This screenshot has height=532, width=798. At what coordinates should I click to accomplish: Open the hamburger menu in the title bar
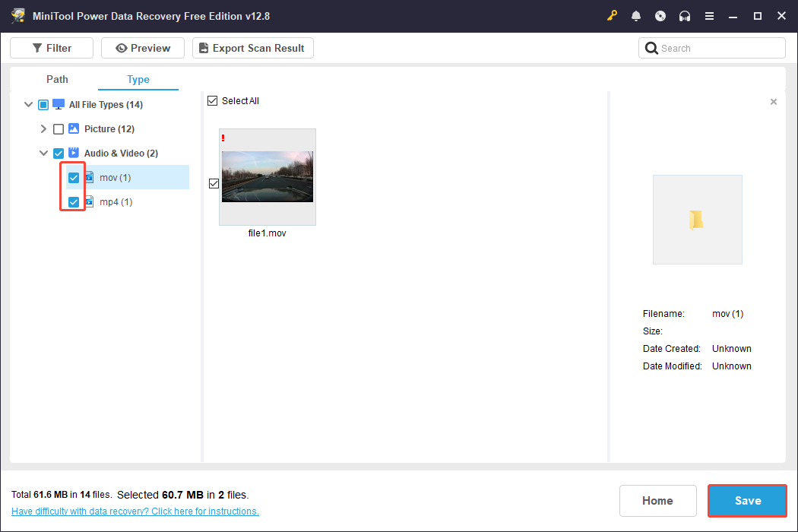point(709,15)
